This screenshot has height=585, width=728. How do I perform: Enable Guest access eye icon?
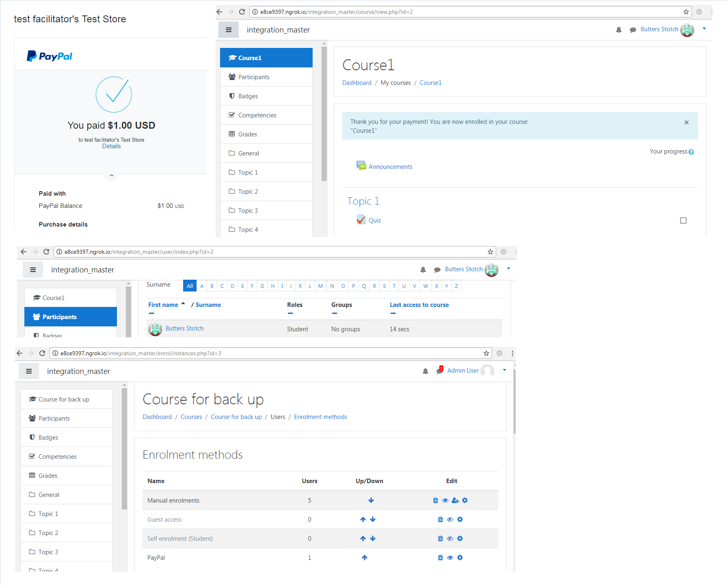450,519
